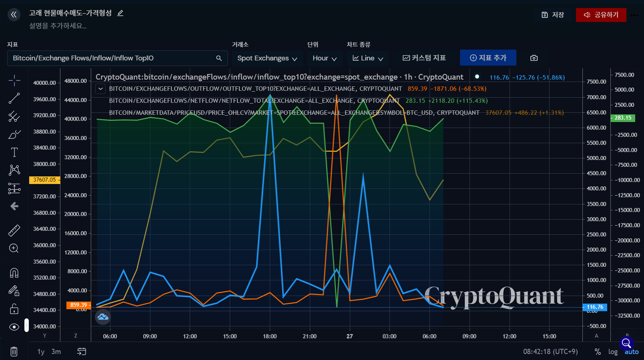Open the more options ellipsis menu
This screenshot has width=644, height=360.
click(x=634, y=15)
